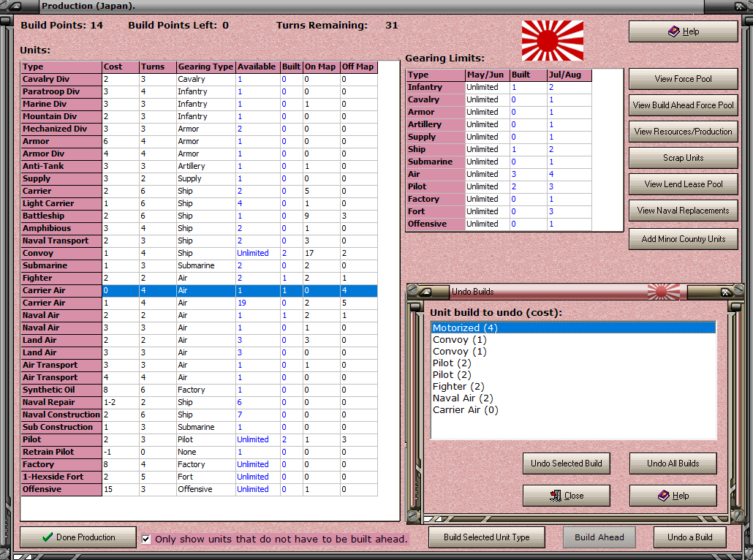Select the Paratroop Div unit row
This screenshot has width=753, height=560.
coord(200,91)
